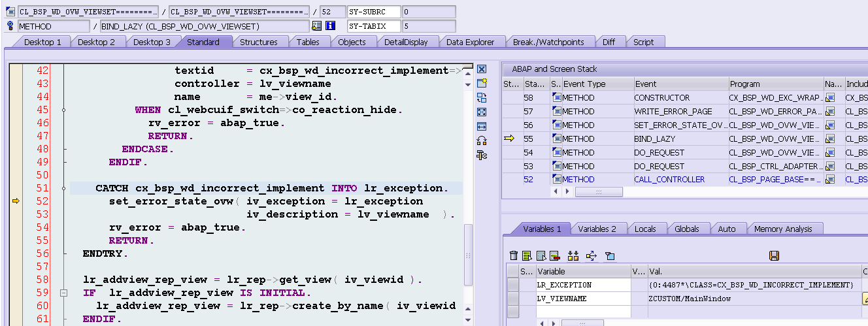Click the Val. column header
Viewport: 868px width, 326px height.
coord(754,271)
